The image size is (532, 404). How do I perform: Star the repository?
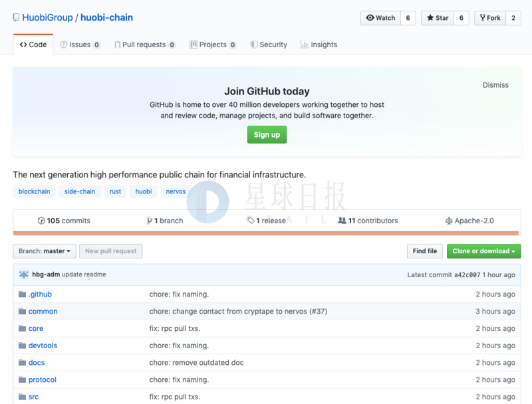coord(438,18)
